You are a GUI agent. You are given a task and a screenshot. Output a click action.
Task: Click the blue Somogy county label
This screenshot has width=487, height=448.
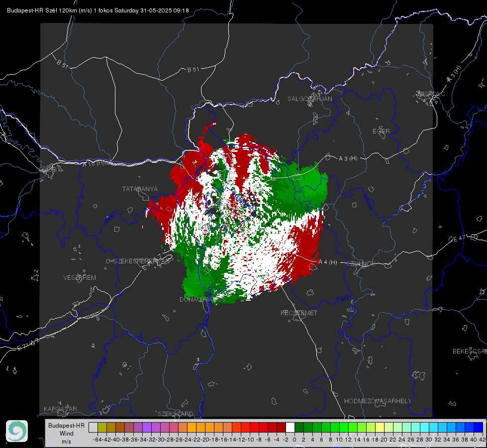pyautogui.click(x=99, y=367)
